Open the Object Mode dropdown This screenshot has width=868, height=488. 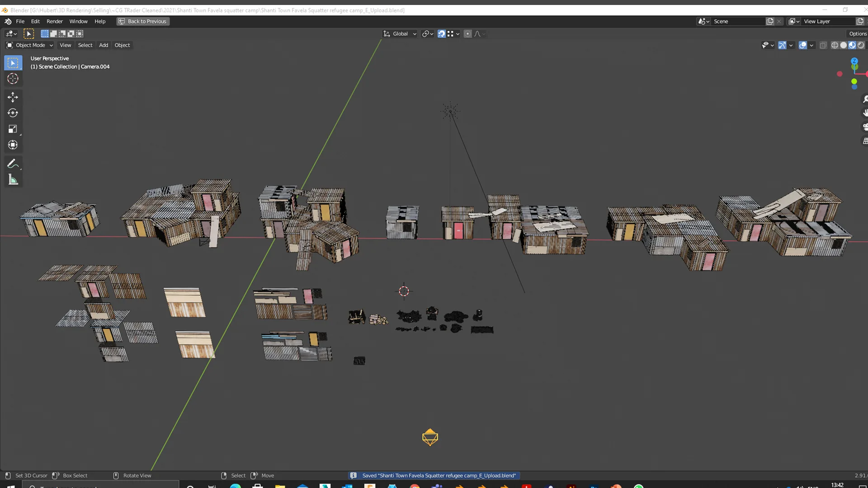tap(29, 45)
